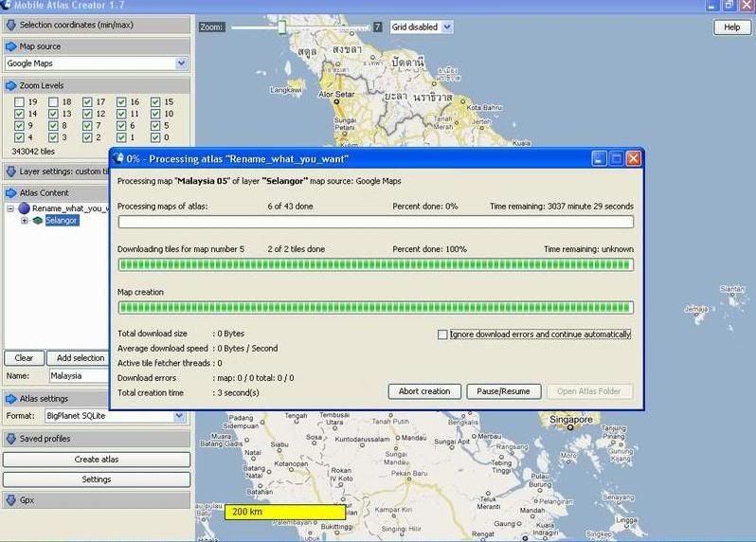Enable zoom level 19 checkbox

[19, 102]
